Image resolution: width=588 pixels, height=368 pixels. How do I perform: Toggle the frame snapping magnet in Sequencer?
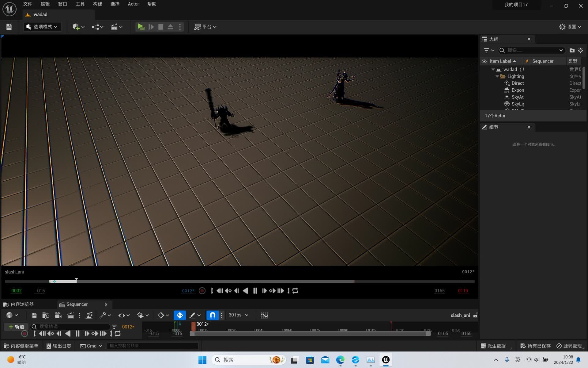212,315
